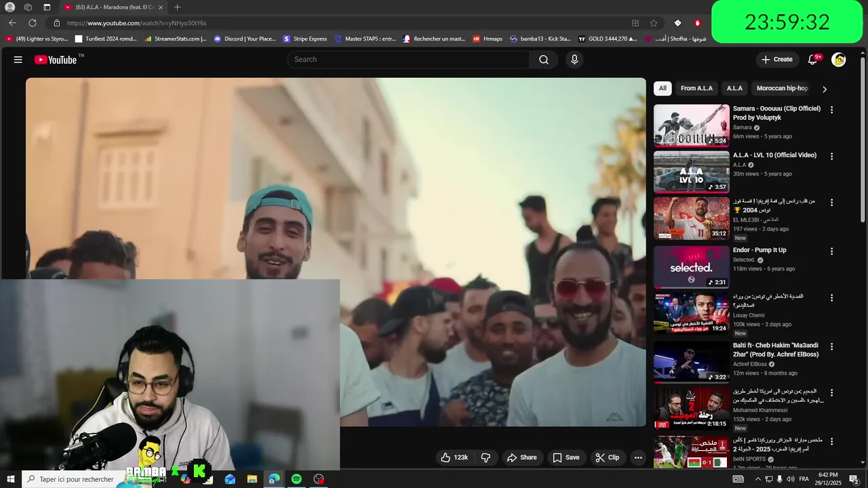
Task: Select the Moroccan hip-hop filter chip
Action: [x=782, y=88]
